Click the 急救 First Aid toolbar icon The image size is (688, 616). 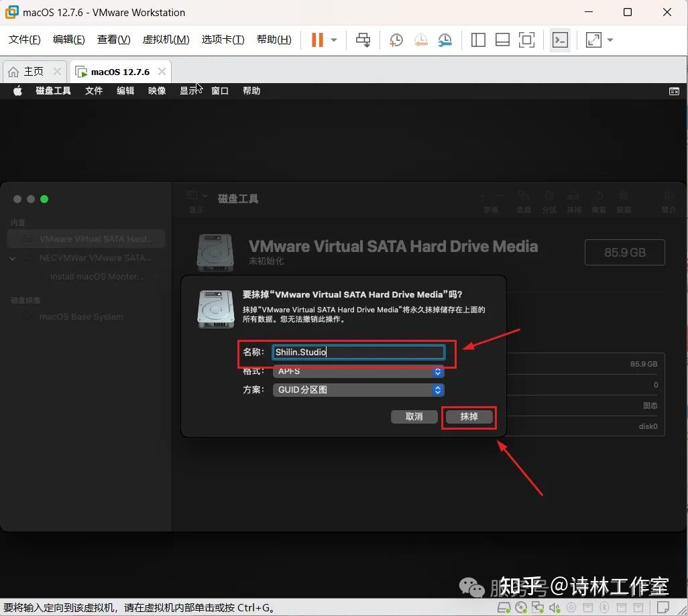524,195
